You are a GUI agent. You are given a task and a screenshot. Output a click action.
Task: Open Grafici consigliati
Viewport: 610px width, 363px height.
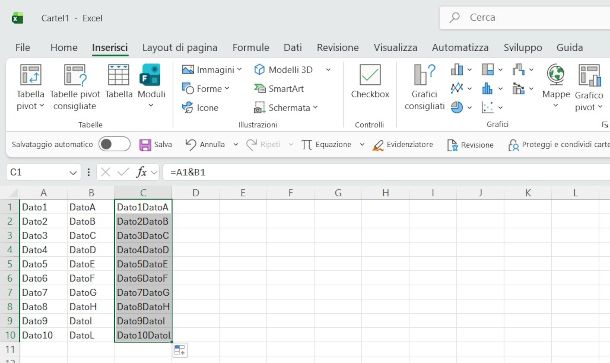click(x=424, y=87)
